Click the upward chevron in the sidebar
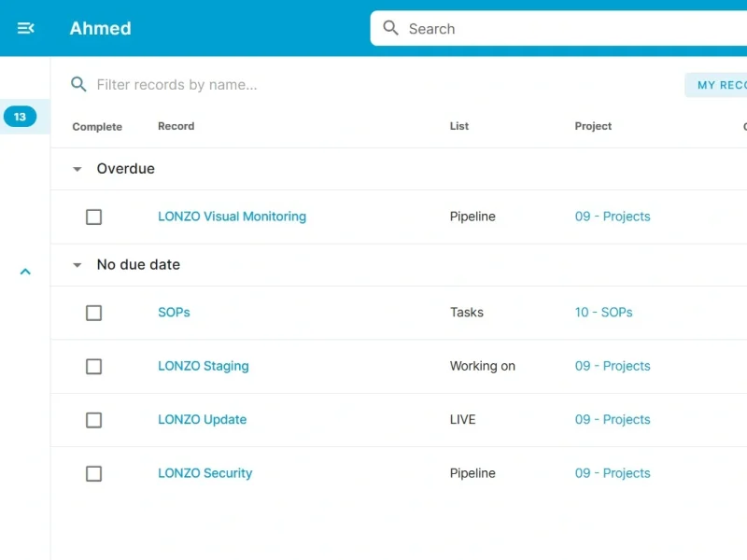Image resolution: width=747 pixels, height=560 pixels. (25, 272)
